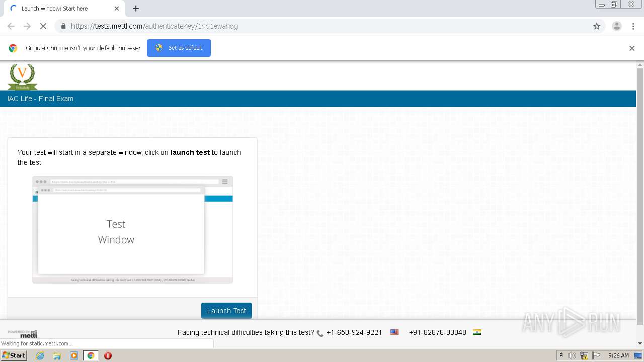
Task: Open a new browser tab
Action: pos(136,9)
